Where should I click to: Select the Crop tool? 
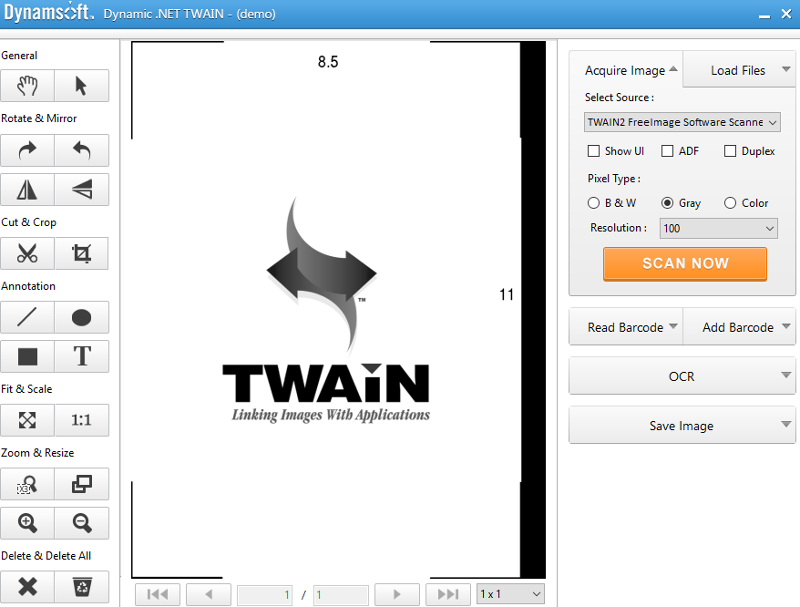coord(81,253)
